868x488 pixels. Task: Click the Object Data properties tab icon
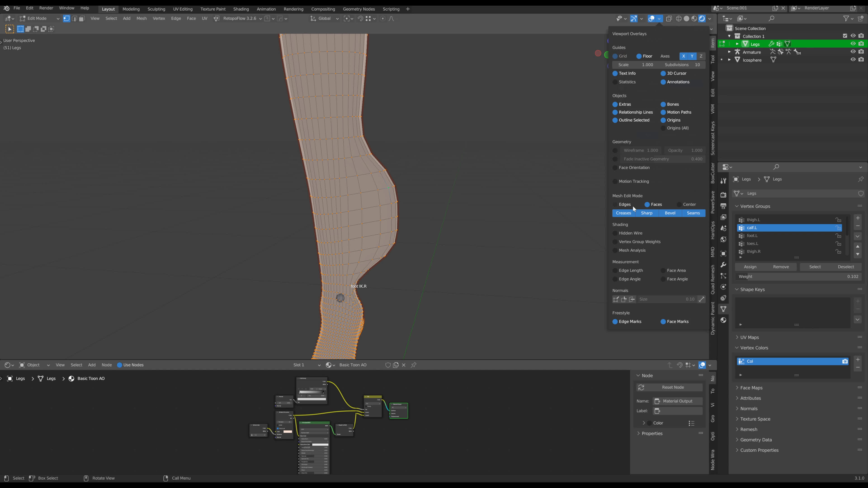[x=723, y=309]
